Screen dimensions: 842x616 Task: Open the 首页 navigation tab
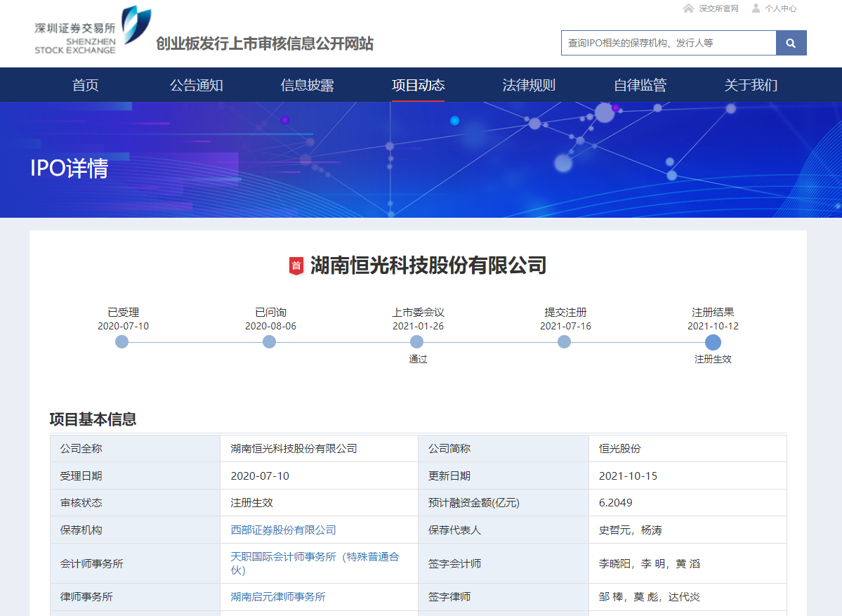pyautogui.click(x=86, y=85)
